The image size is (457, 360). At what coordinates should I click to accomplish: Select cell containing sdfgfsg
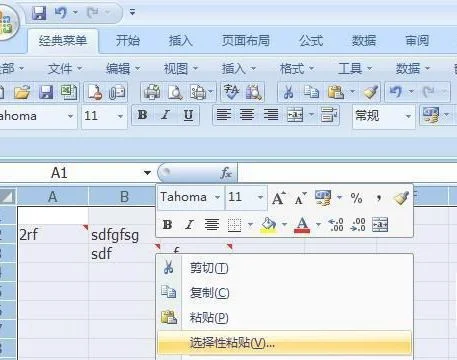(123, 235)
